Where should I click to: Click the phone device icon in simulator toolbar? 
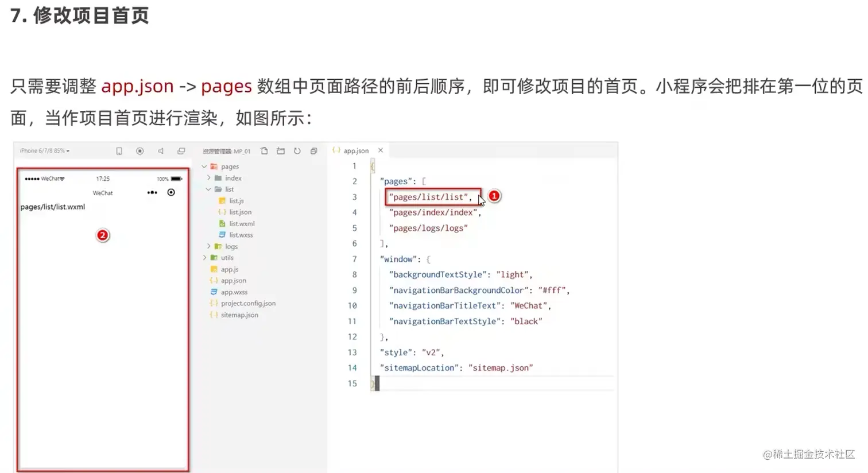coord(119,151)
